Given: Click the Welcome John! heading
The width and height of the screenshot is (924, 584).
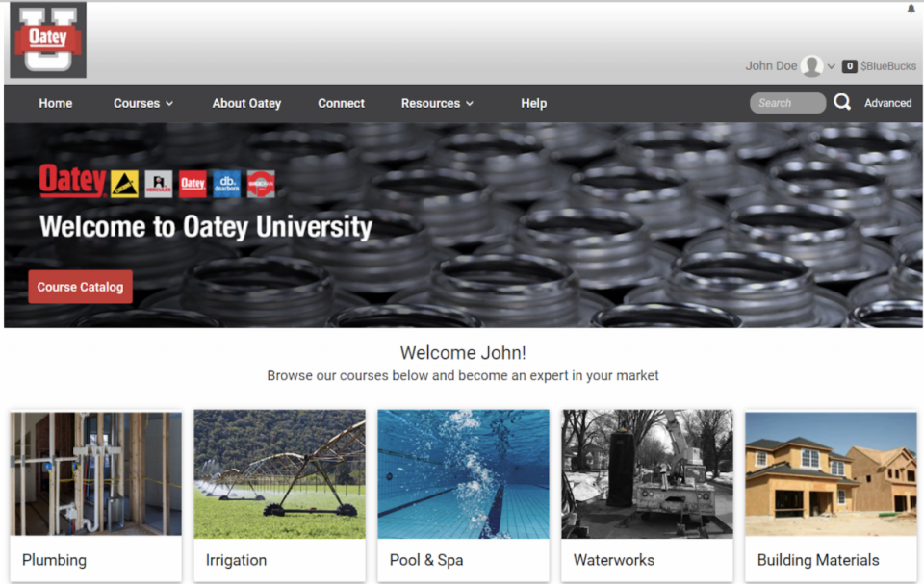Looking at the screenshot, I should point(463,353).
